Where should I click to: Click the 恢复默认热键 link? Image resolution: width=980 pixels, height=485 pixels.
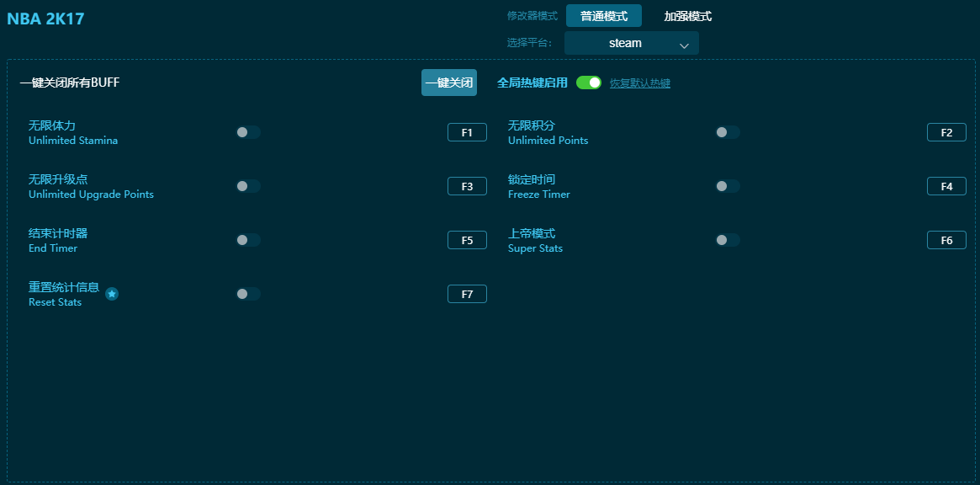point(639,83)
